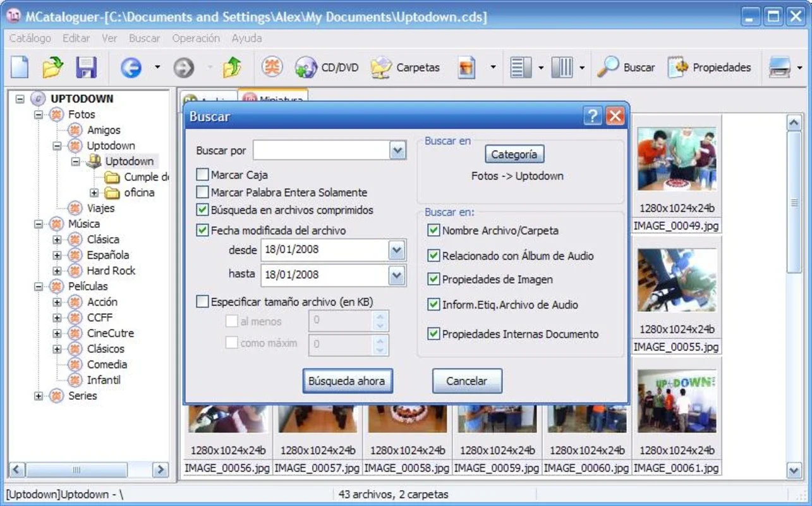This screenshot has height=506, width=812.
Task: Open the Ayuda menu
Action: (246, 38)
